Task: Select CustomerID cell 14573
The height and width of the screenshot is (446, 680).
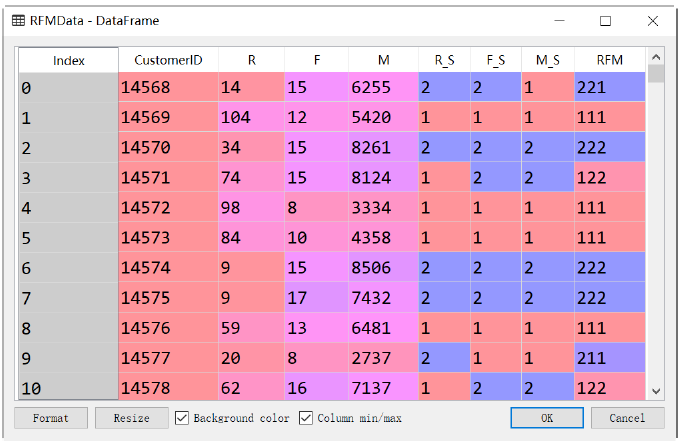Action: (168, 237)
